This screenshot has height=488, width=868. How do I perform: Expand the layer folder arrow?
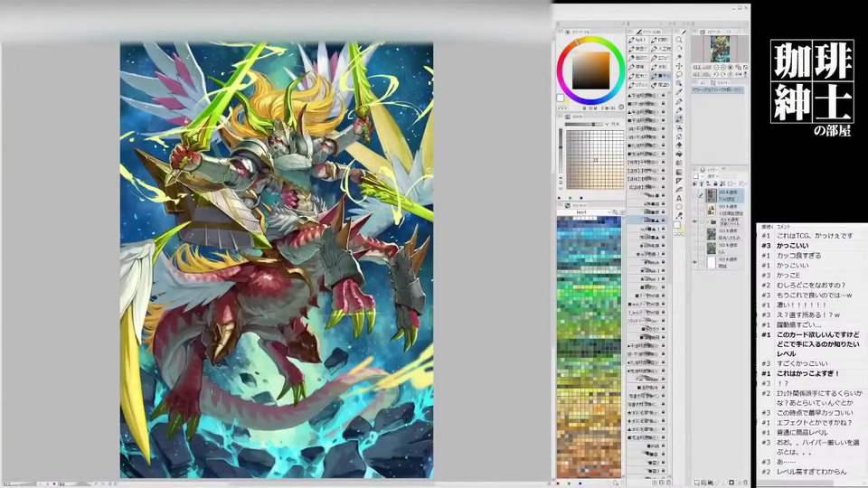[x=707, y=222]
